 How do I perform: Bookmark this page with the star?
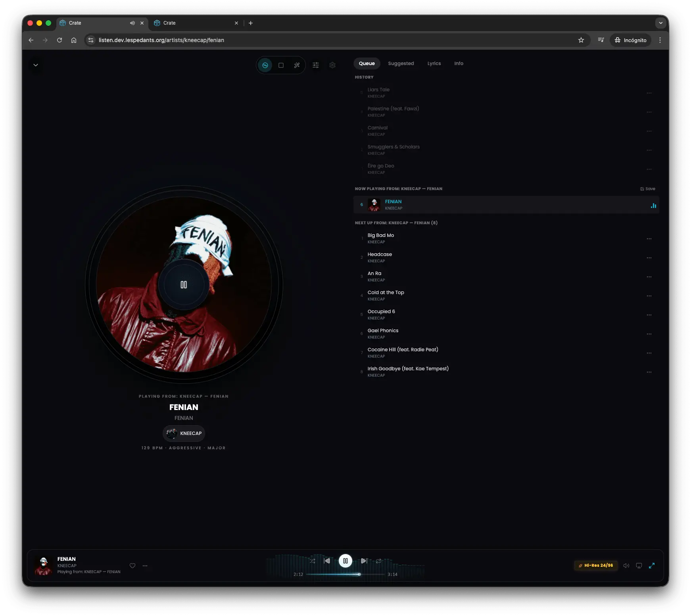(581, 40)
